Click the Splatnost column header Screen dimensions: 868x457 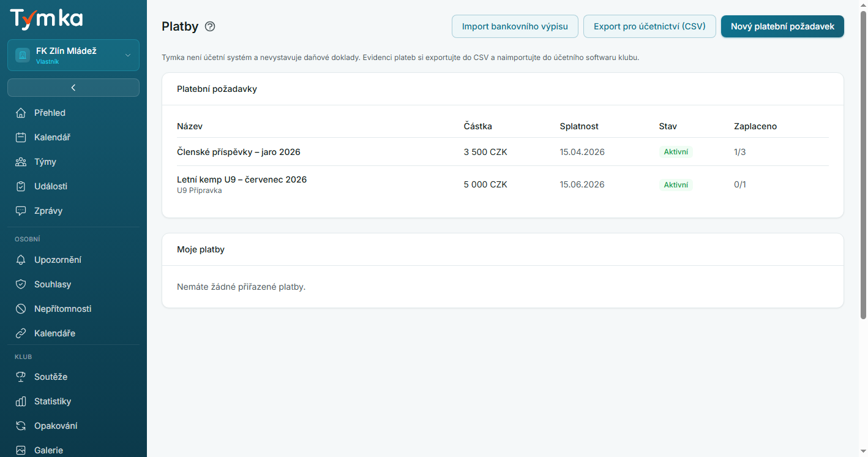point(579,126)
